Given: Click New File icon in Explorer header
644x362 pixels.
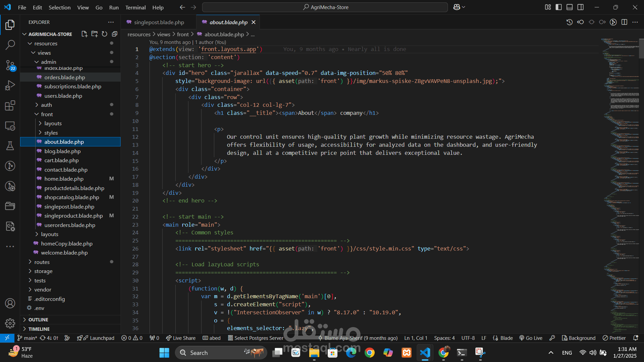Looking at the screenshot, I should coord(84,34).
